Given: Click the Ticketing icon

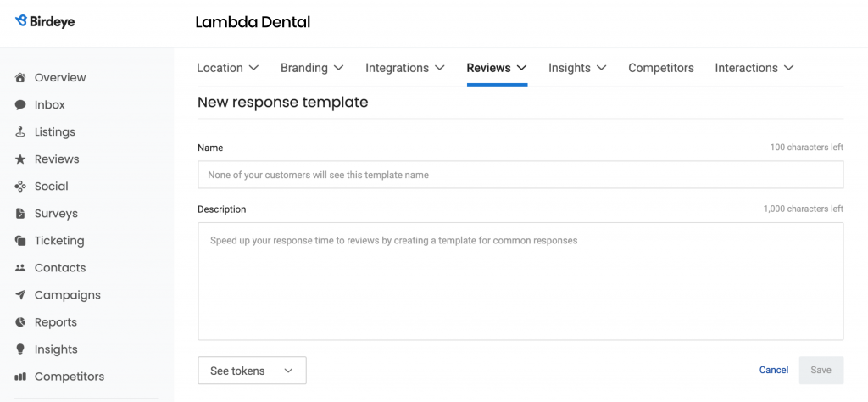Looking at the screenshot, I should click(x=20, y=240).
